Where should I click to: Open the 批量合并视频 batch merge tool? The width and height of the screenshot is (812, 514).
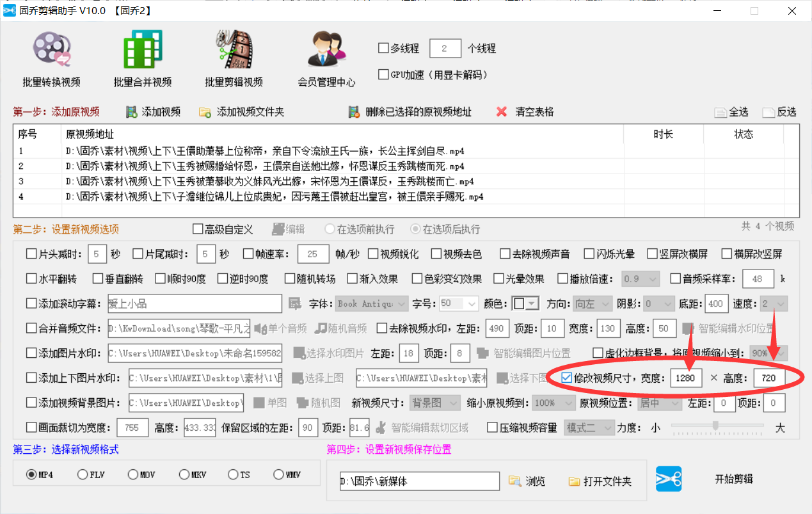143,58
